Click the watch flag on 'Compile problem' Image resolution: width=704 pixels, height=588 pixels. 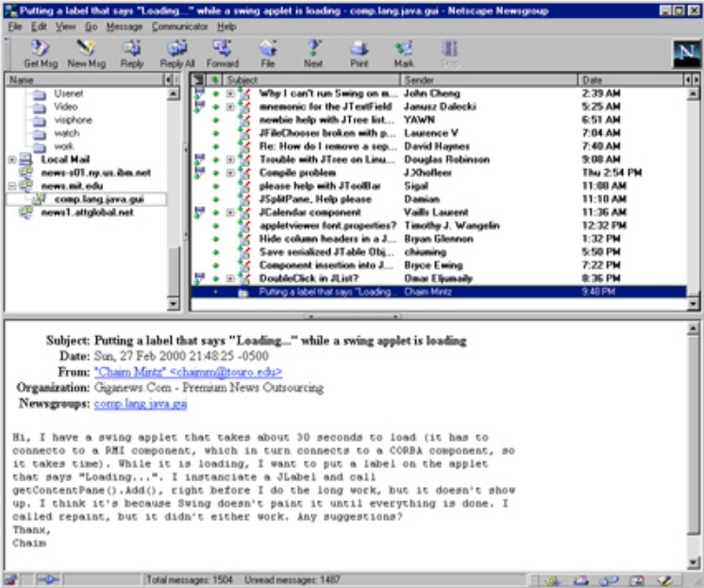coord(200,173)
